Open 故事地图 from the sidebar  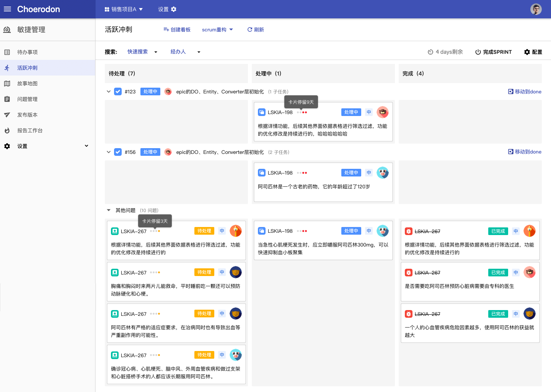(47, 83)
